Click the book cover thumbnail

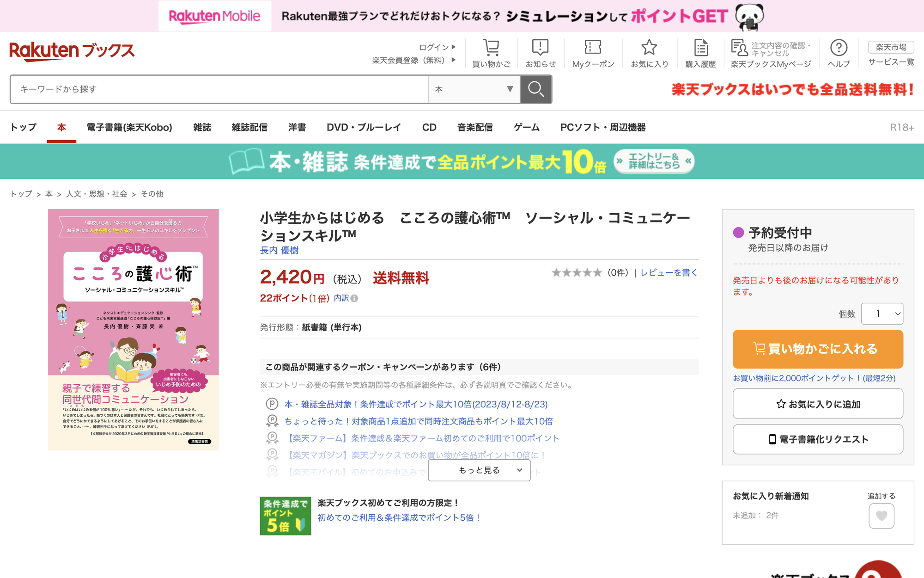pyautogui.click(x=134, y=330)
